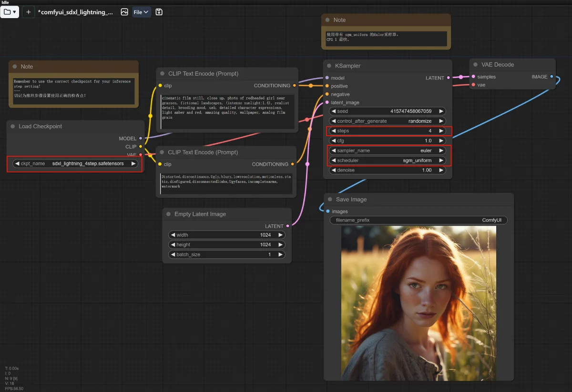Open the scheduler sgm_uniform selector

click(388, 161)
